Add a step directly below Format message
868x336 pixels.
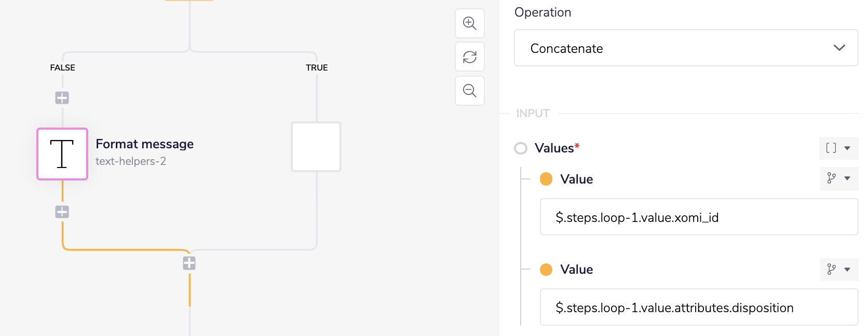(62, 212)
